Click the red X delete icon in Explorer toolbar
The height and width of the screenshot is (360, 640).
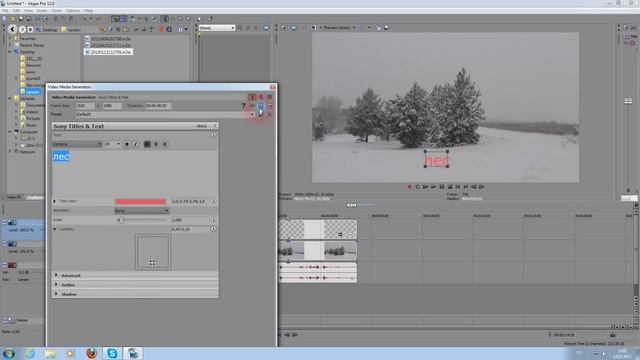[x=118, y=29]
